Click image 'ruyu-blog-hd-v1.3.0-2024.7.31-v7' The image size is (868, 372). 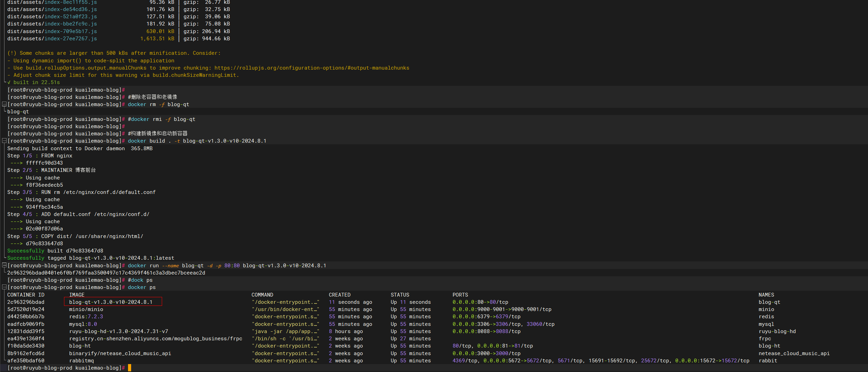tap(119, 331)
